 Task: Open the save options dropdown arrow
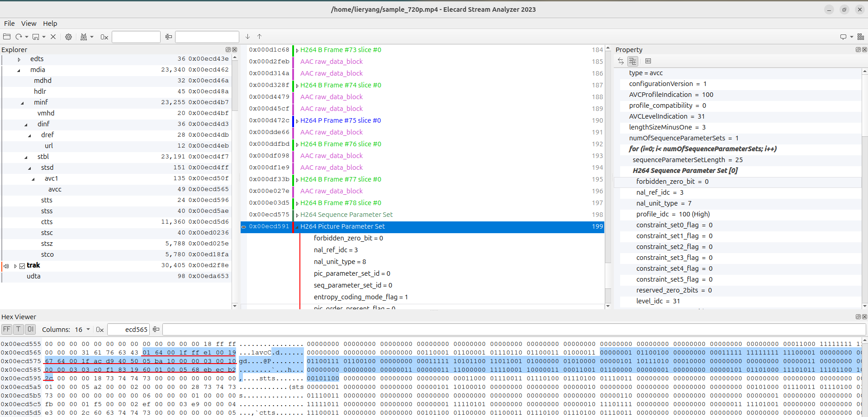[44, 37]
